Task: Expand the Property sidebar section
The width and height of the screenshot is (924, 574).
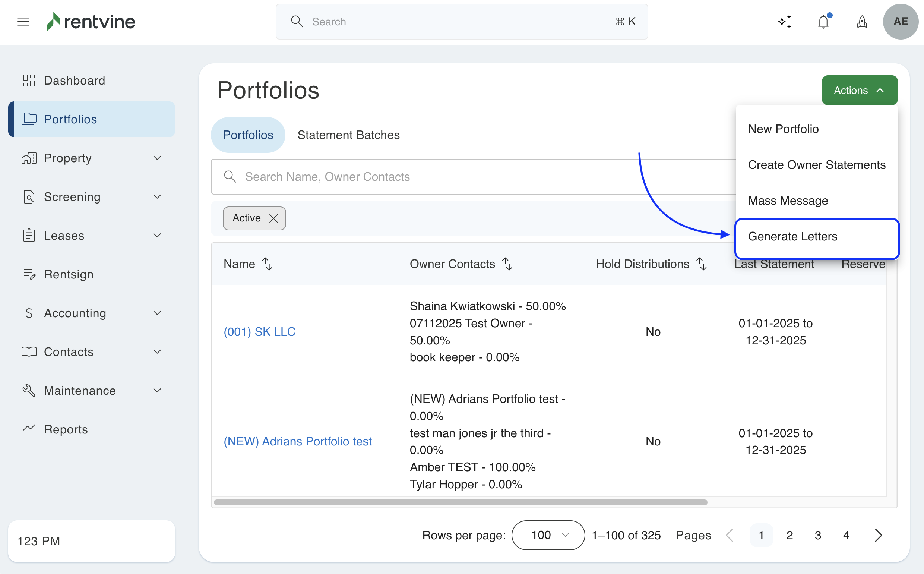Action: pos(157,158)
